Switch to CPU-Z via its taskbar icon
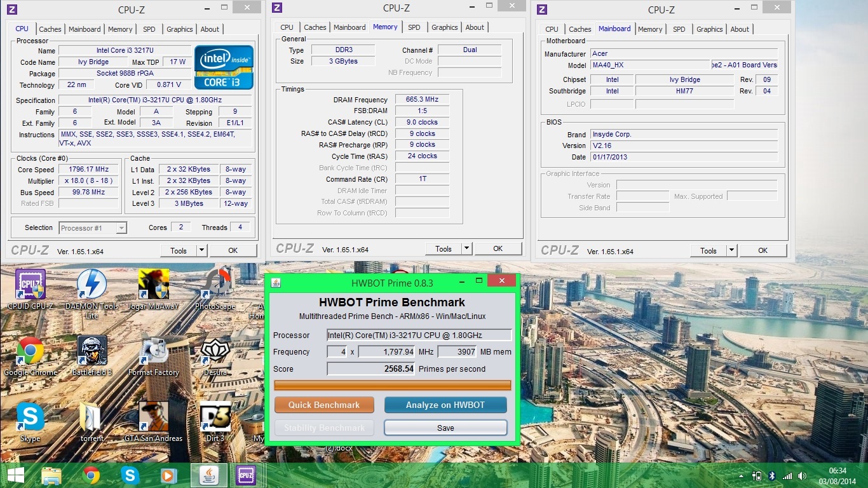This screenshot has height=488, width=868. point(246,475)
